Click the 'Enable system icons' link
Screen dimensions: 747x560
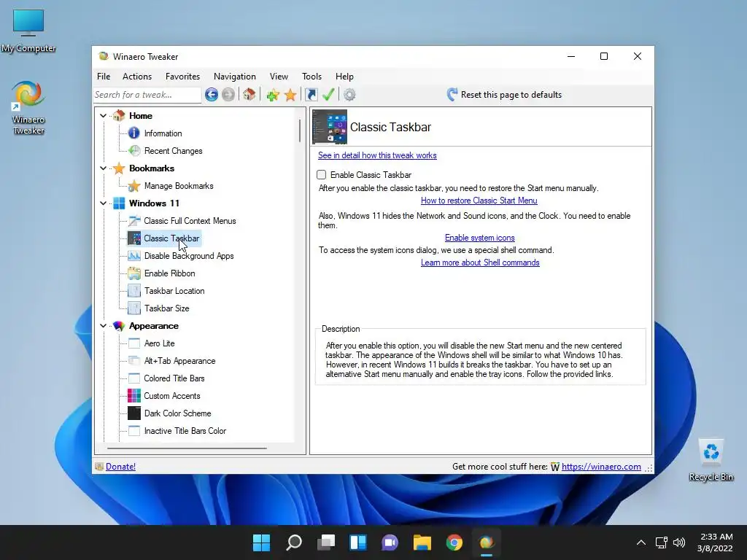pyautogui.click(x=480, y=238)
